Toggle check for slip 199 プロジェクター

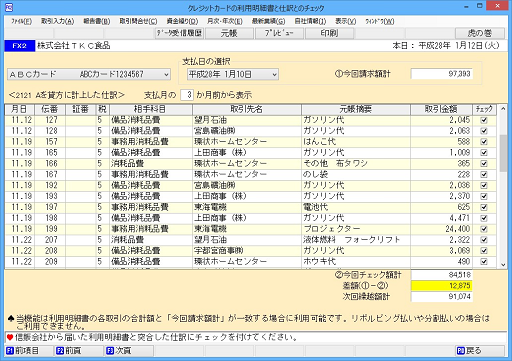click(x=484, y=229)
